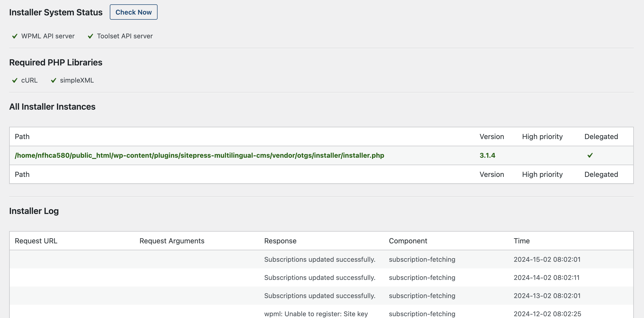Click the Request Arguments column header
The height and width of the screenshot is (318, 644).
pos(172,241)
